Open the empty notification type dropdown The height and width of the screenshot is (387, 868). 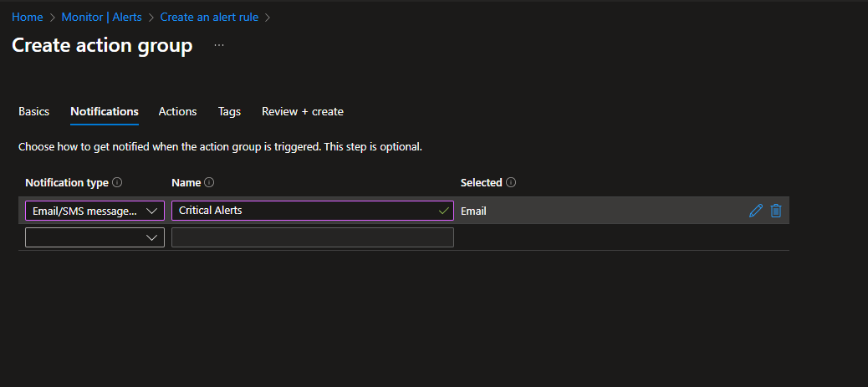(94, 237)
